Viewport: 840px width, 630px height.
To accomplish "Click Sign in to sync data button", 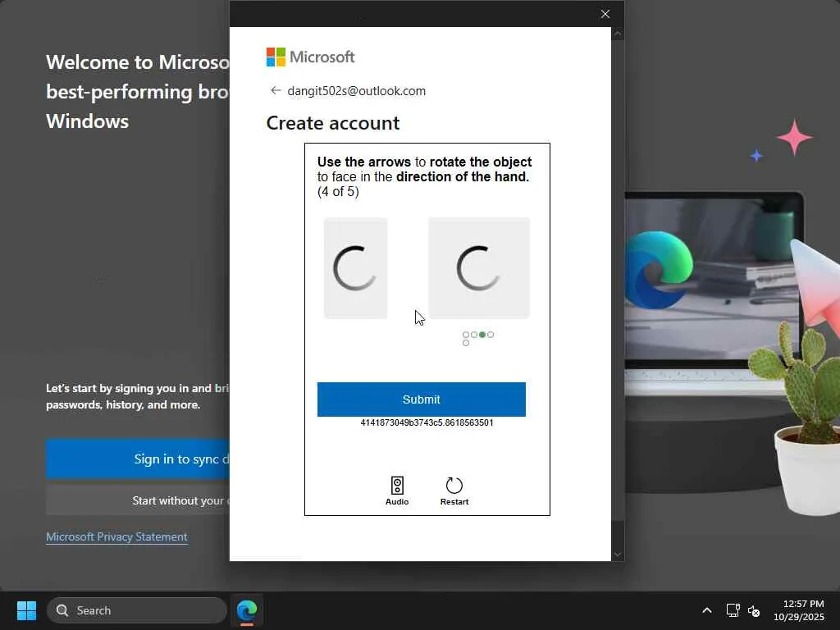I will point(138,459).
